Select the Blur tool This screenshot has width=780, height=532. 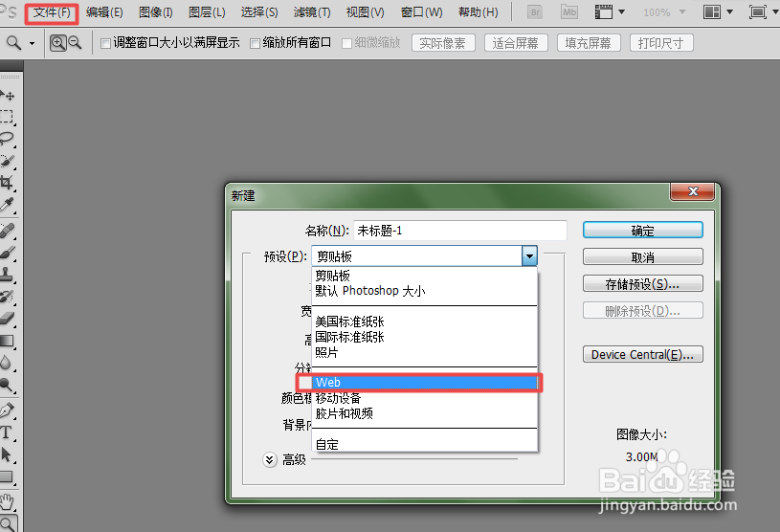point(7,363)
